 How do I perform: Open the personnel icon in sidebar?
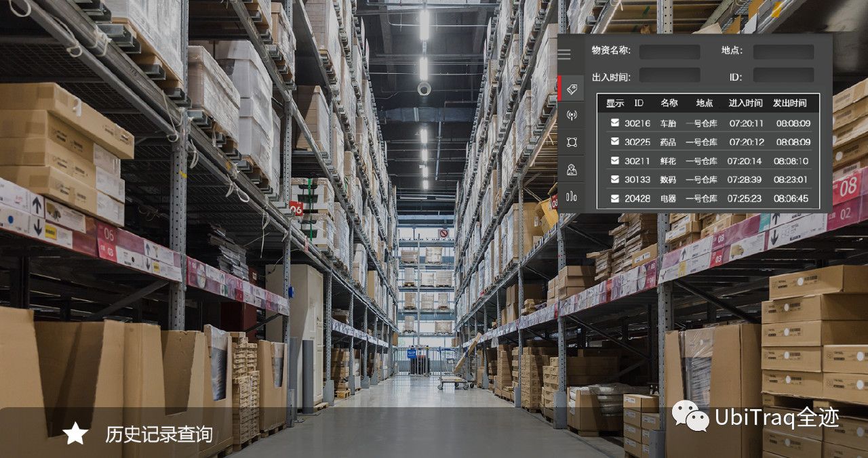pos(572,169)
